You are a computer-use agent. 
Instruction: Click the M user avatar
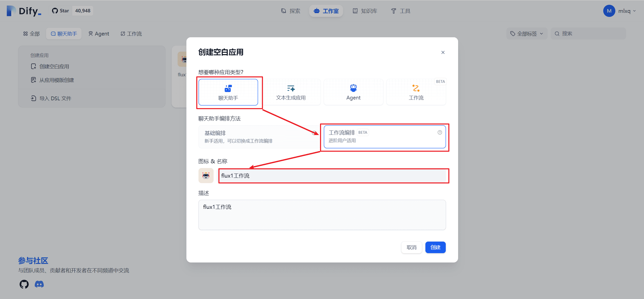pyautogui.click(x=609, y=11)
